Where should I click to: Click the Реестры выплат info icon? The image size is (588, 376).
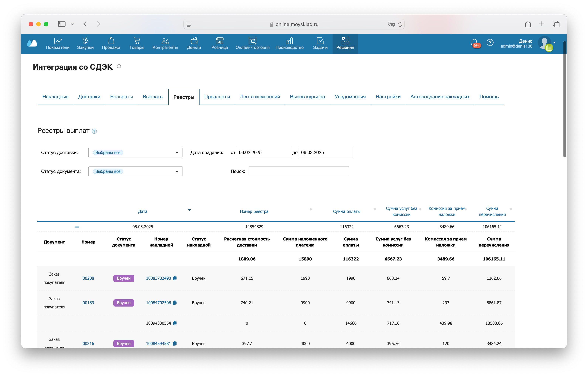point(94,131)
